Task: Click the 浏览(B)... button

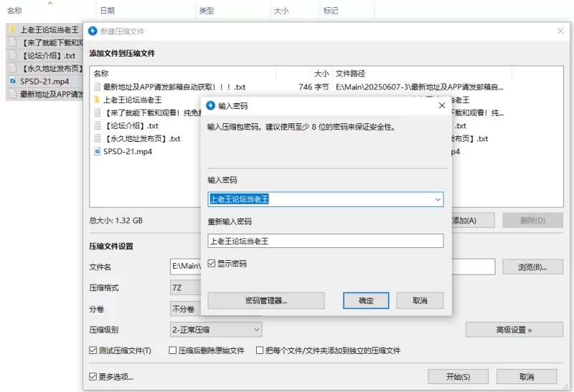Action: pos(532,267)
